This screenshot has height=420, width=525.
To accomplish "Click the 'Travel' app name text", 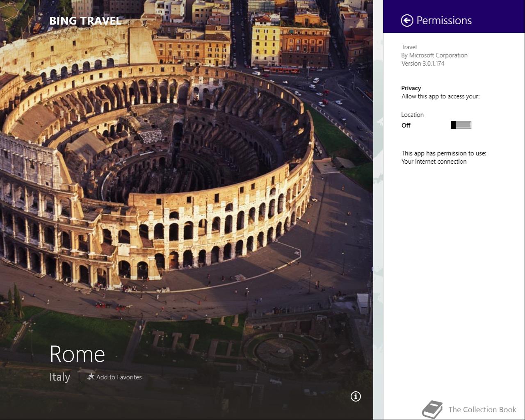I will click(x=409, y=47).
